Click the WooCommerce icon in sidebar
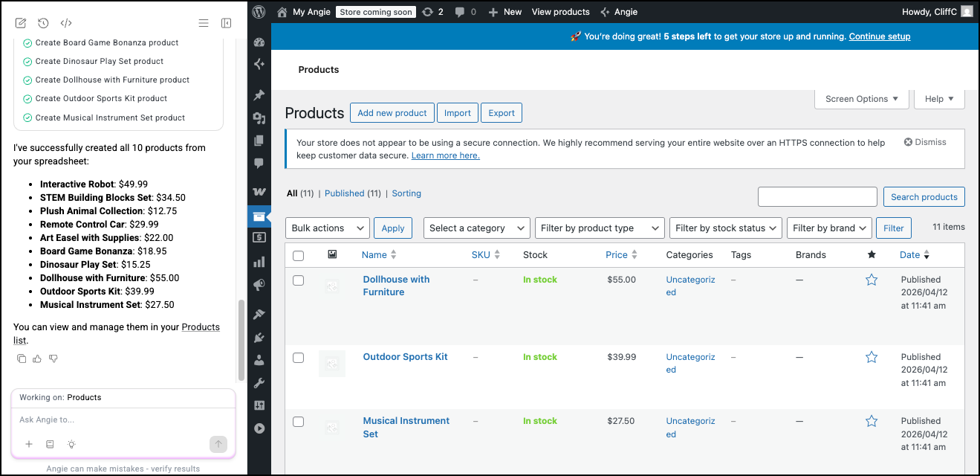Screen dimensions: 980x476 point(259,191)
